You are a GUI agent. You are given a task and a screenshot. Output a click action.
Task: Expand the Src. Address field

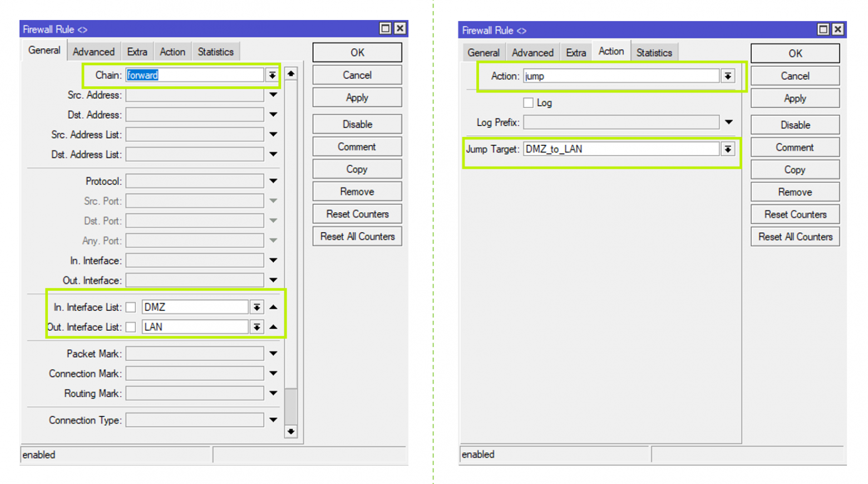(273, 95)
